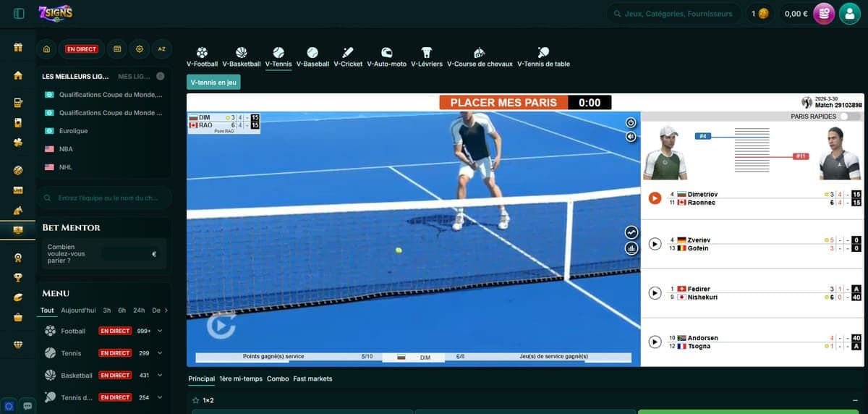Open the Fast markets tab
The height and width of the screenshot is (414, 868).
(x=312, y=379)
